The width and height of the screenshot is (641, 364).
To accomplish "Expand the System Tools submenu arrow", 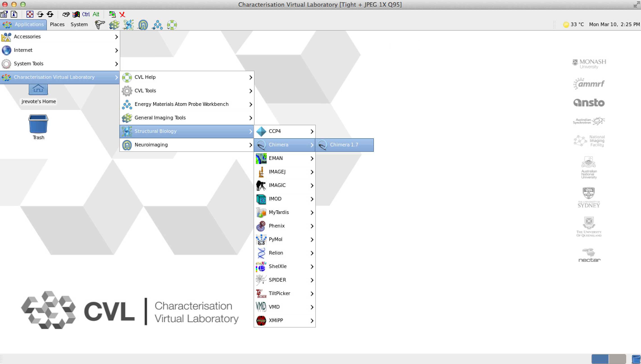I will [x=116, y=64].
